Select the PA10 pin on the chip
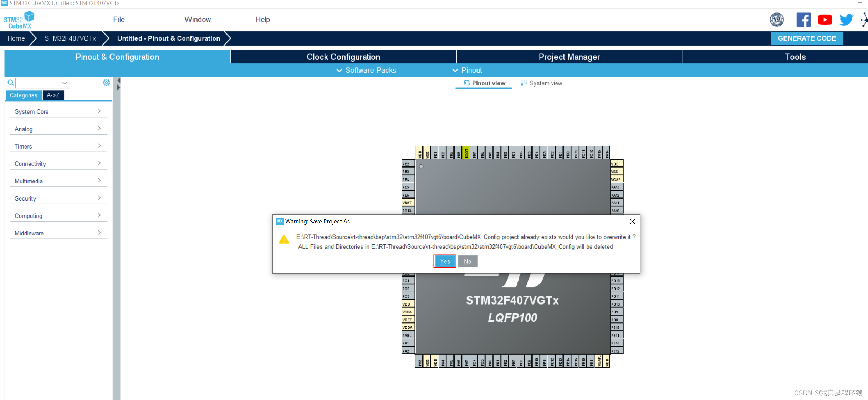 [617, 211]
